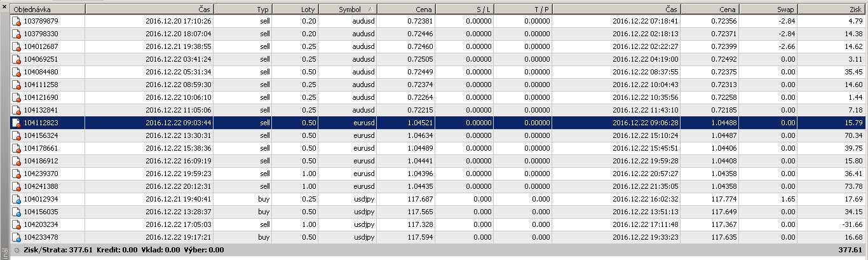868x260 pixels.
Task: Click open time 2016.12.22 13:30:31
Action: (179, 135)
